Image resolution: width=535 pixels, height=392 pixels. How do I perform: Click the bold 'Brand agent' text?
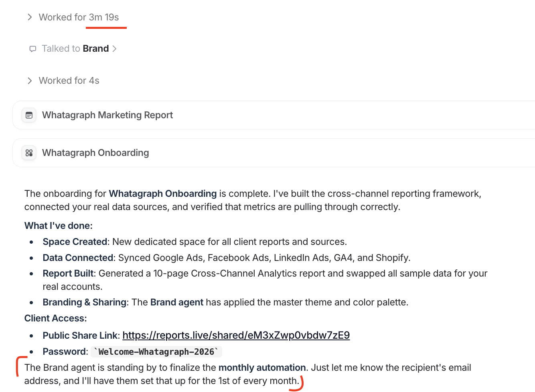coord(177,302)
